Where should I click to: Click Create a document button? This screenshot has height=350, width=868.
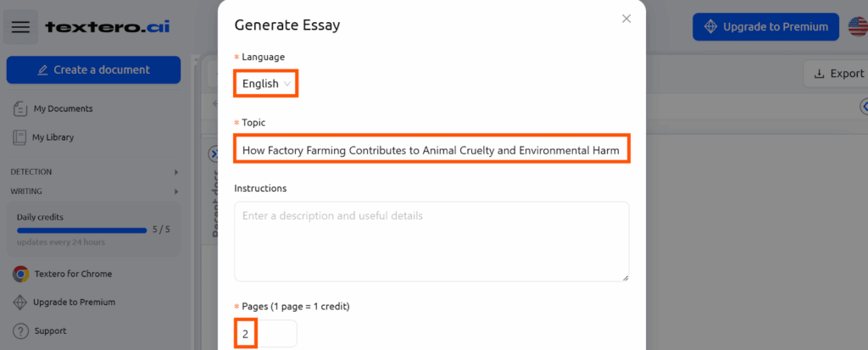click(x=93, y=69)
